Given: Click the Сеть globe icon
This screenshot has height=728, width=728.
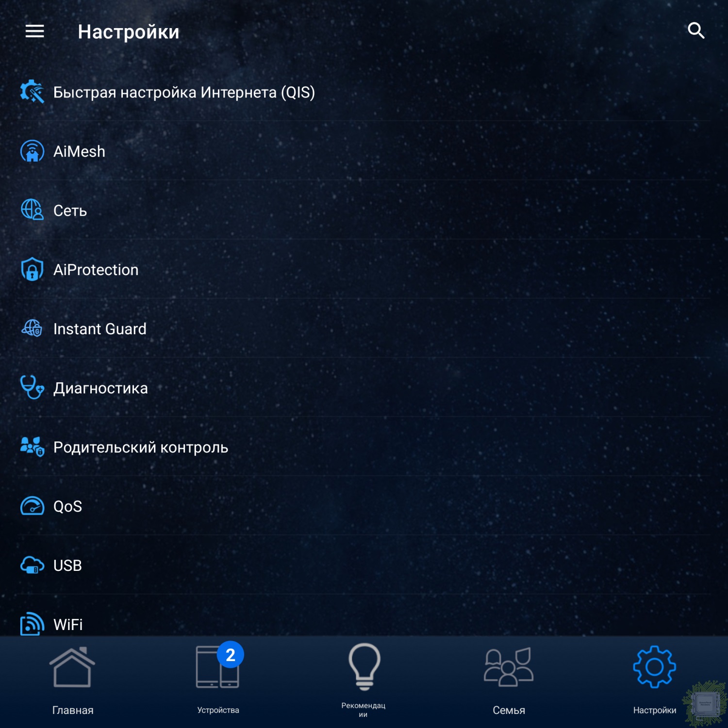Looking at the screenshot, I should 32,210.
